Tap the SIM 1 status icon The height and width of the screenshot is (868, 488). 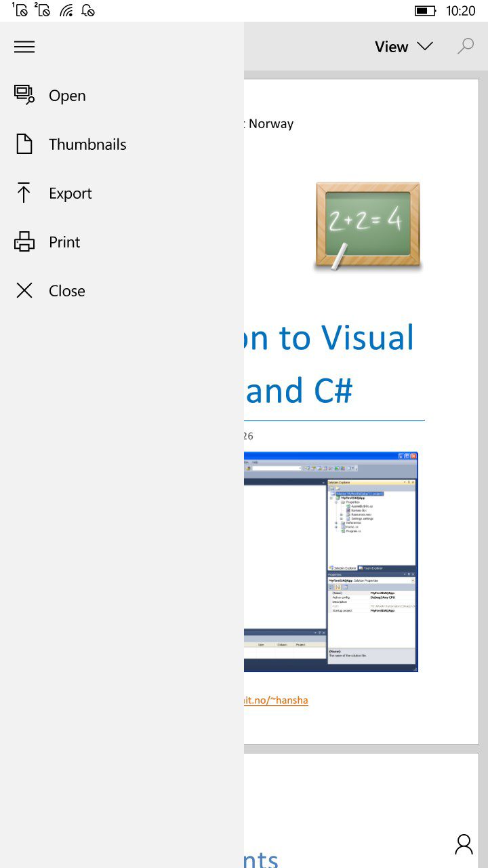(x=20, y=9)
